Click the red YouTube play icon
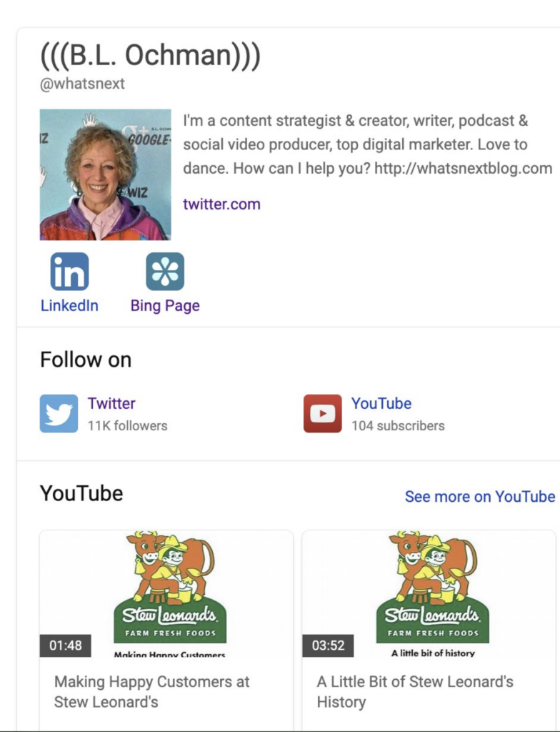Image resolution: width=560 pixels, height=732 pixels. [x=322, y=414]
